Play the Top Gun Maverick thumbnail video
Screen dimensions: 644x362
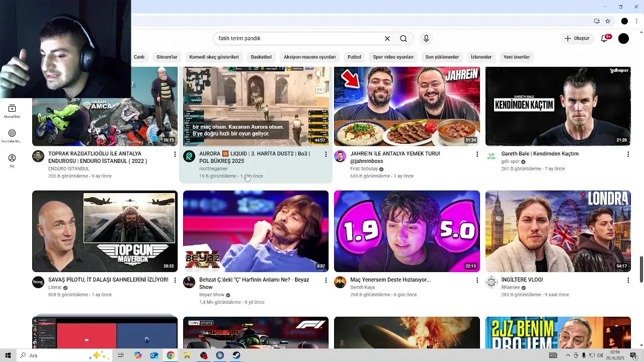[105, 231]
